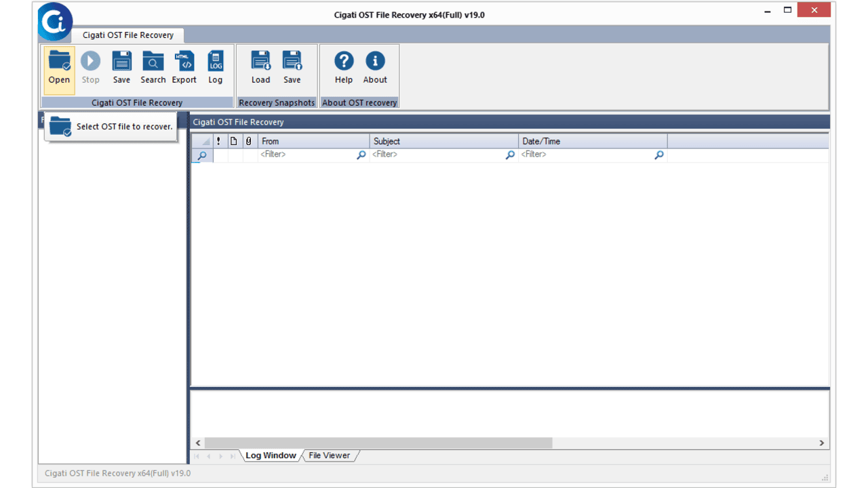Switch to the Log Window tab
The image size is (868, 488).
(271, 455)
